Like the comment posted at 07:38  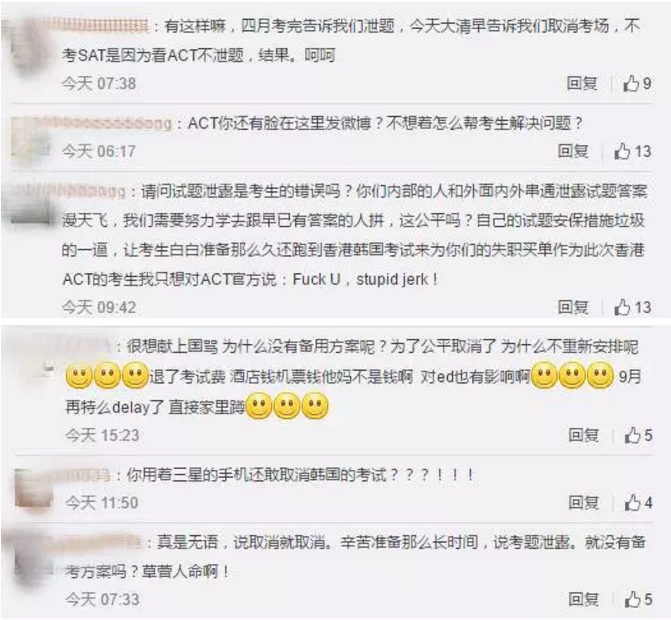point(637,83)
